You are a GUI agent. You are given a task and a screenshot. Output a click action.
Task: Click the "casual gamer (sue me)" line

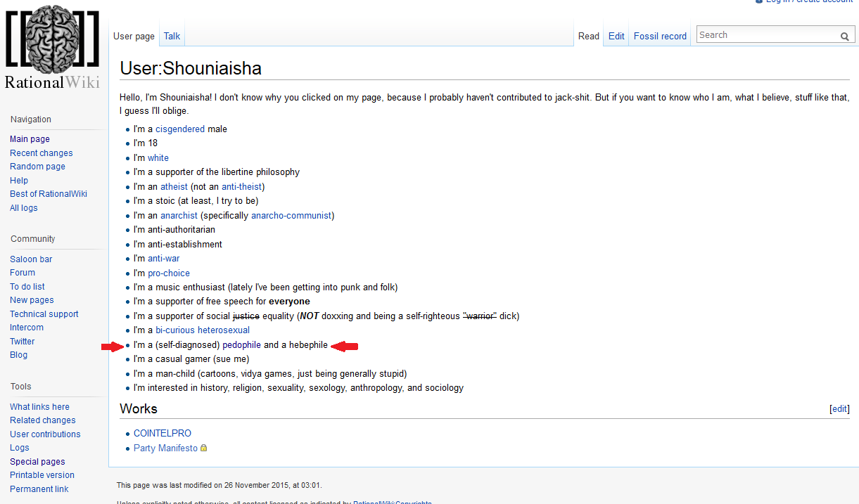tap(191, 359)
